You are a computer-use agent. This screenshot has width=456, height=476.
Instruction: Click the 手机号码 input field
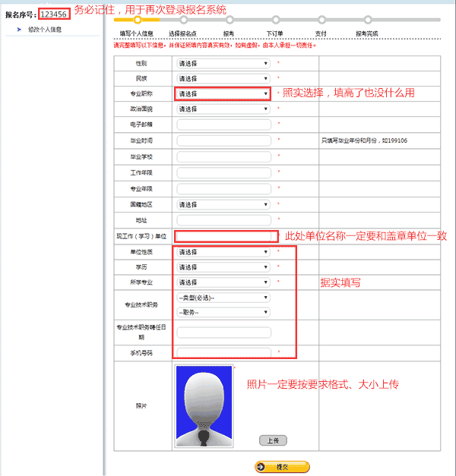coord(223,352)
